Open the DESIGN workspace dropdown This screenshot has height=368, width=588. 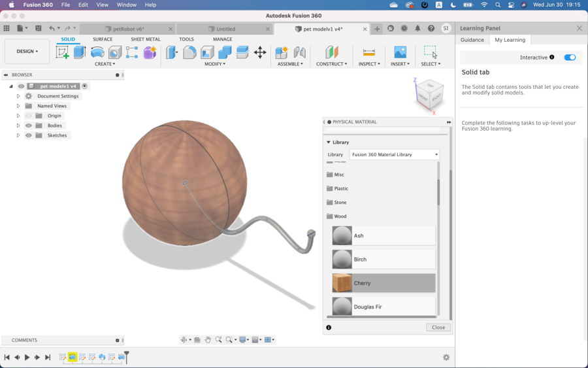point(27,52)
